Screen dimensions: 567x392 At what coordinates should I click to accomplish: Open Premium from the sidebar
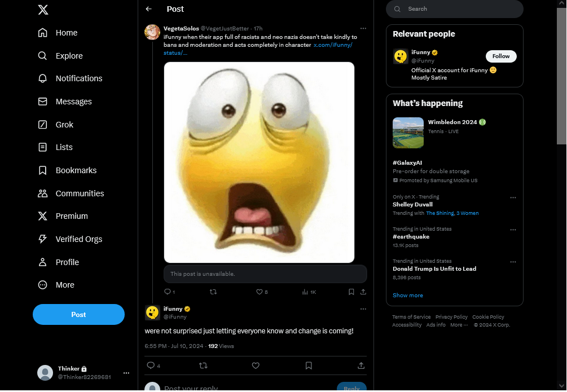63,216
